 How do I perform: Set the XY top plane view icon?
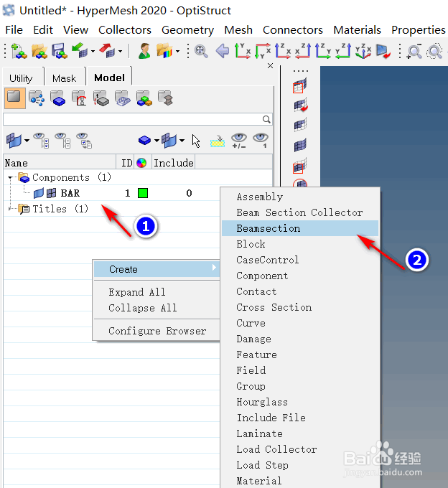click(243, 51)
